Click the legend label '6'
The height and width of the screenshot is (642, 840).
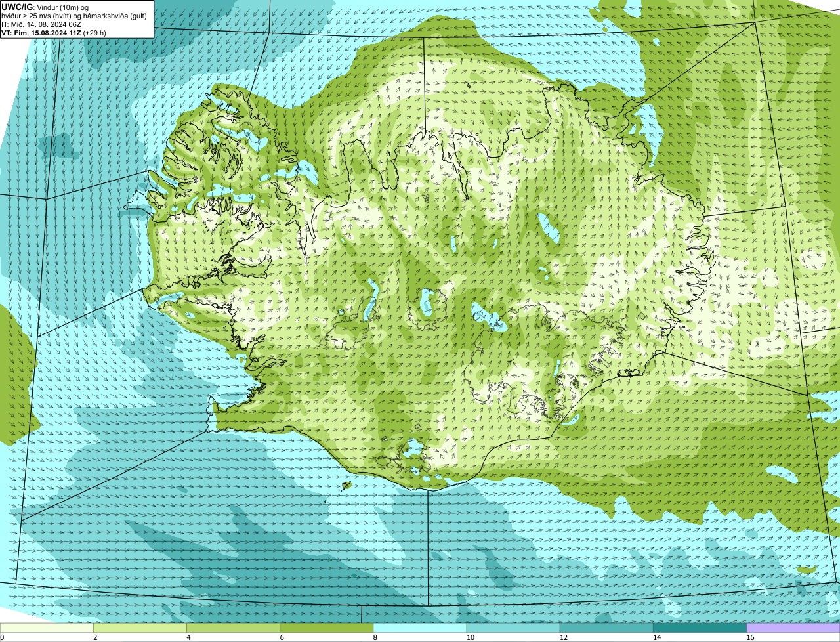[282, 637]
